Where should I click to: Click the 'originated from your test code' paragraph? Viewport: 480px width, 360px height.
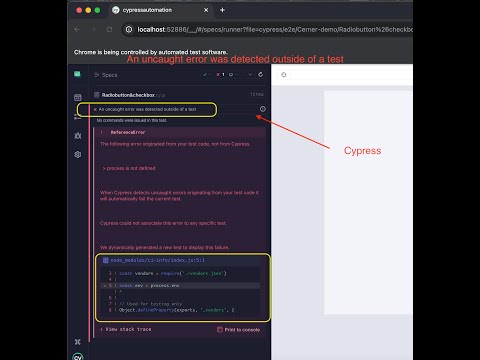(175, 144)
